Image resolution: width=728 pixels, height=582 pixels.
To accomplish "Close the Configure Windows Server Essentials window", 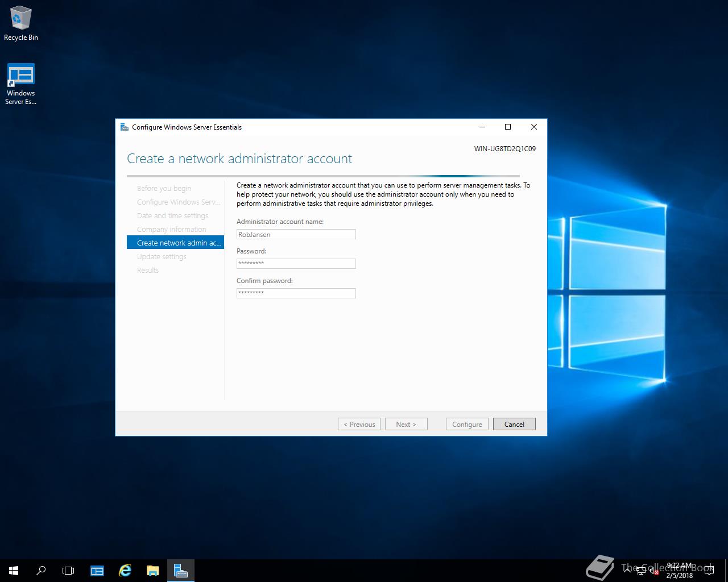I will (533, 127).
